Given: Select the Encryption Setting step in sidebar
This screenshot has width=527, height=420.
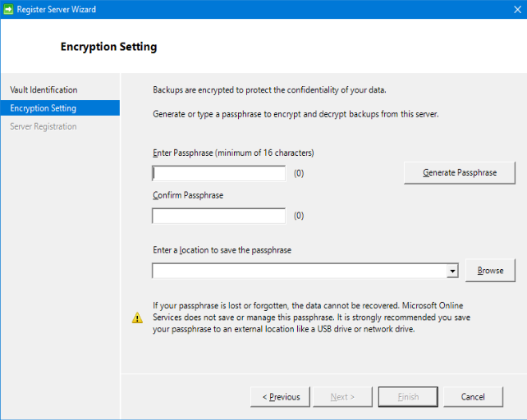Looking at the screenshot, I should (x=43, y=108).
